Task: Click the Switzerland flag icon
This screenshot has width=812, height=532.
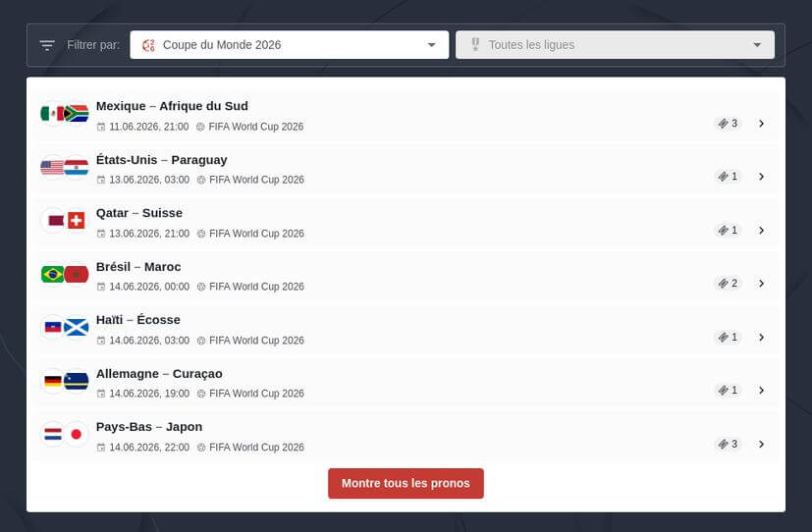Action: tap(77, 221)
